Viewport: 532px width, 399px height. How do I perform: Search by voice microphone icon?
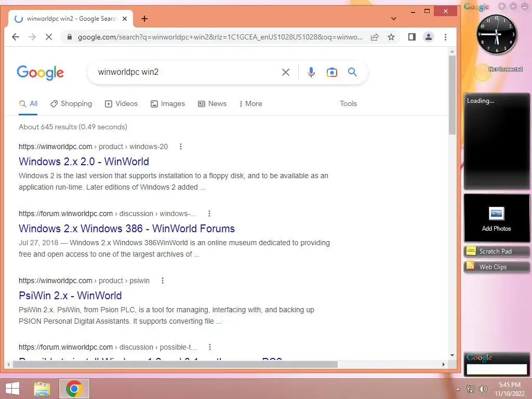pyautogui.click(x=311, y=72)
